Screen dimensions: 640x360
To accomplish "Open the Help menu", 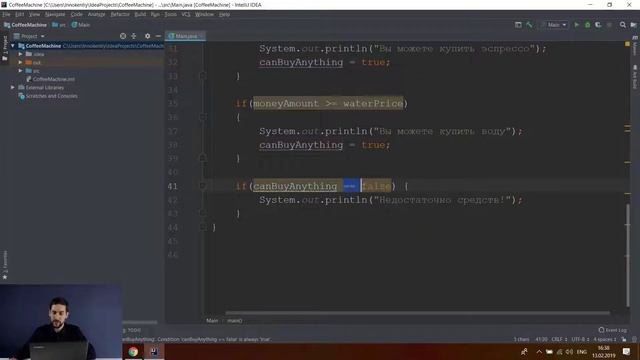I will coord(224,14).
